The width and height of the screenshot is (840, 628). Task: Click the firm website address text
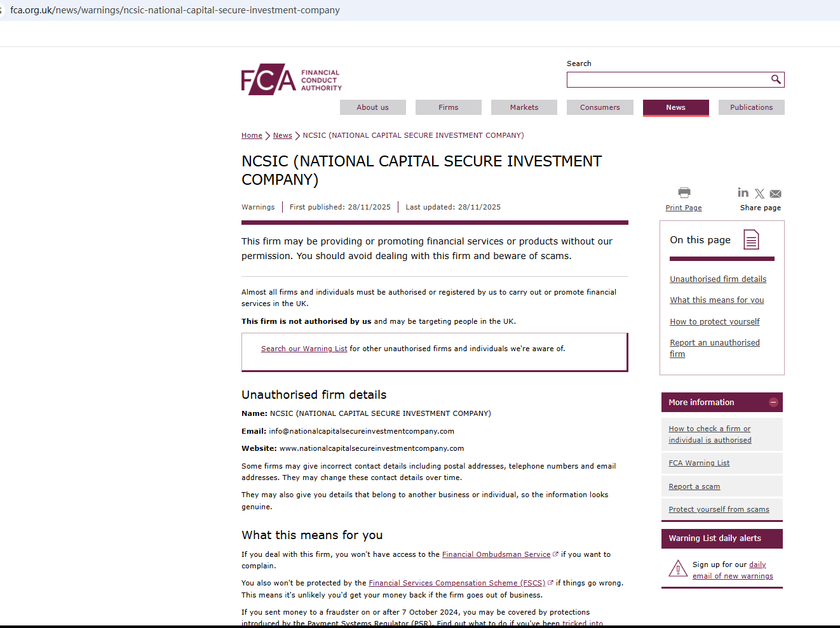pos(372,448)
